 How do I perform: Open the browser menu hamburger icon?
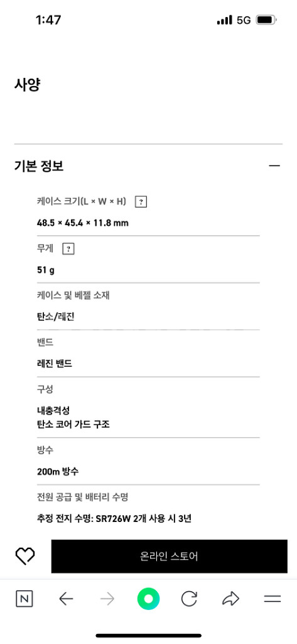pyautogui.click(x=273, y=599)
